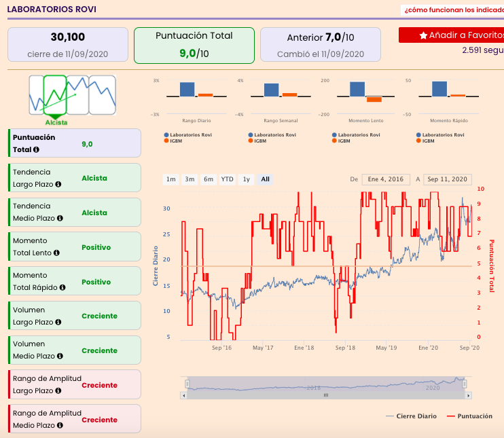This screenshot has height=438, width=504.
Task: Select the 1y chart range
Action: pos(246,179)
